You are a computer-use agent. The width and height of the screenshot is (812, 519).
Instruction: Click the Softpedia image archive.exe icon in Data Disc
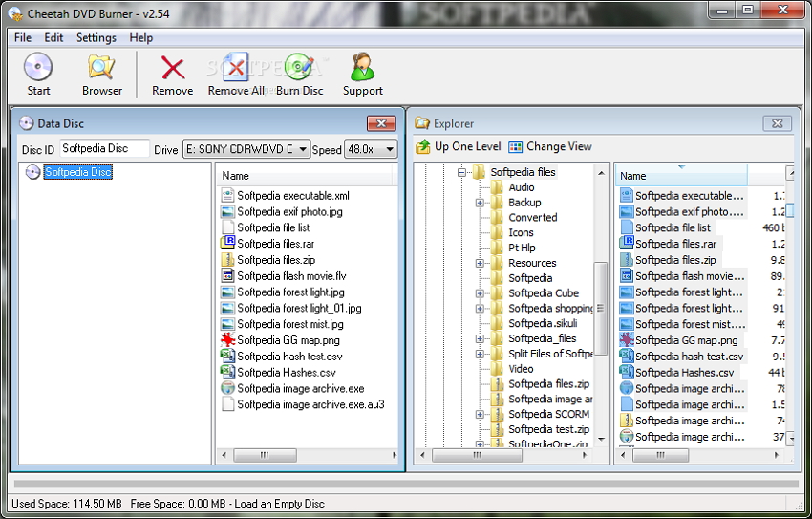(x=227, y=388)
